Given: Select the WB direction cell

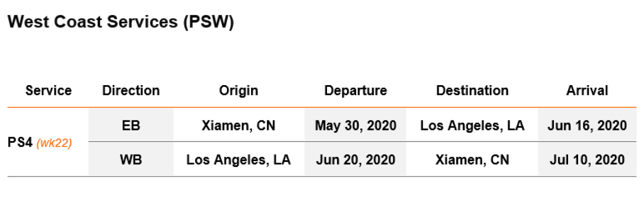Looking at the screenshot, I should tap(131, 159).
